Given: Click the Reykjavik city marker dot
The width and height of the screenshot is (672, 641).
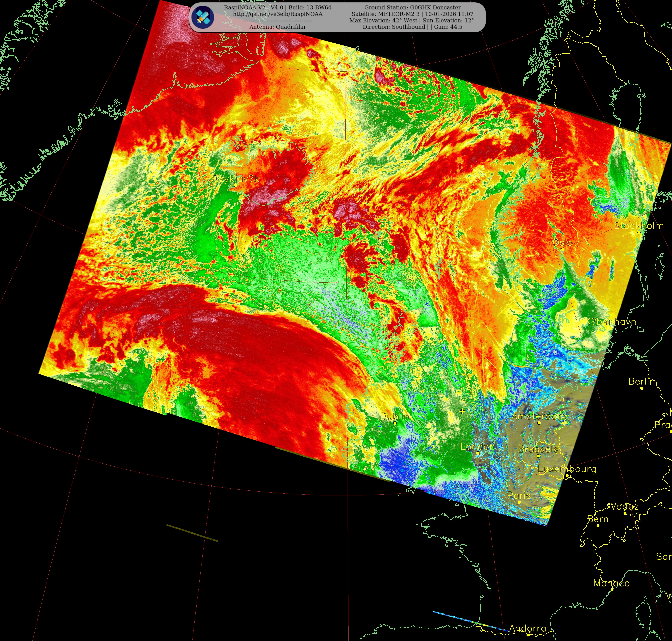Looking at the screenshot, I should point(236,185).
